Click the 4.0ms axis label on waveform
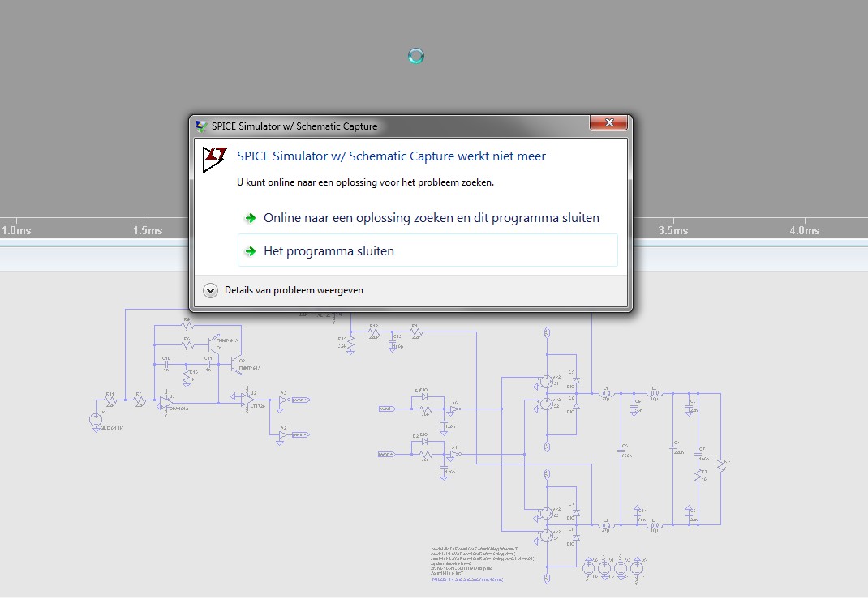This screenshot has height=599, width=868. click(805, 230)
